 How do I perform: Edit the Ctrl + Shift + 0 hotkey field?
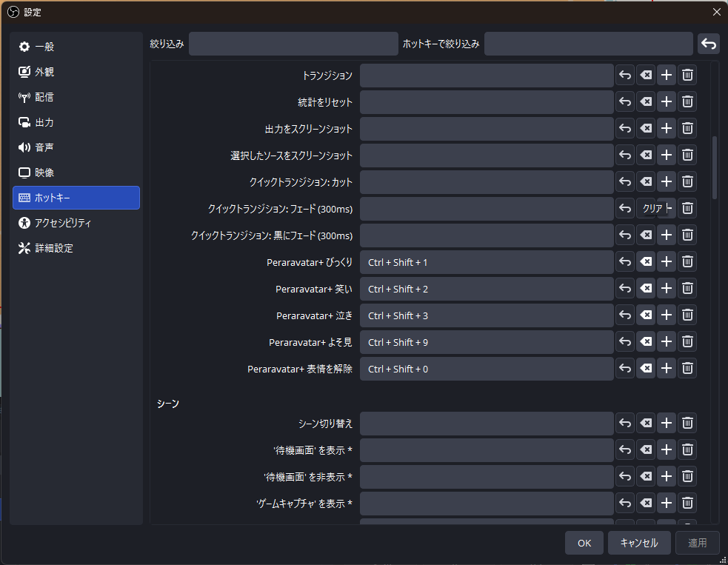(x=487, y=369)
